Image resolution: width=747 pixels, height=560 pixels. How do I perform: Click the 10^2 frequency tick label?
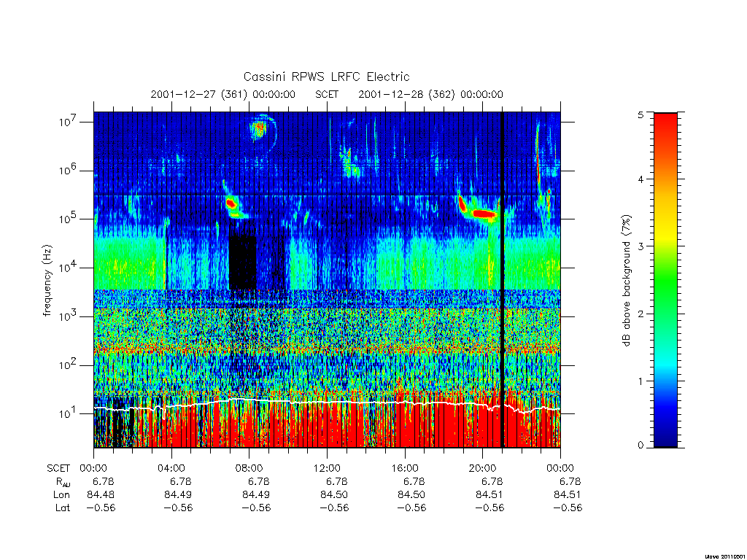(69, 365)
